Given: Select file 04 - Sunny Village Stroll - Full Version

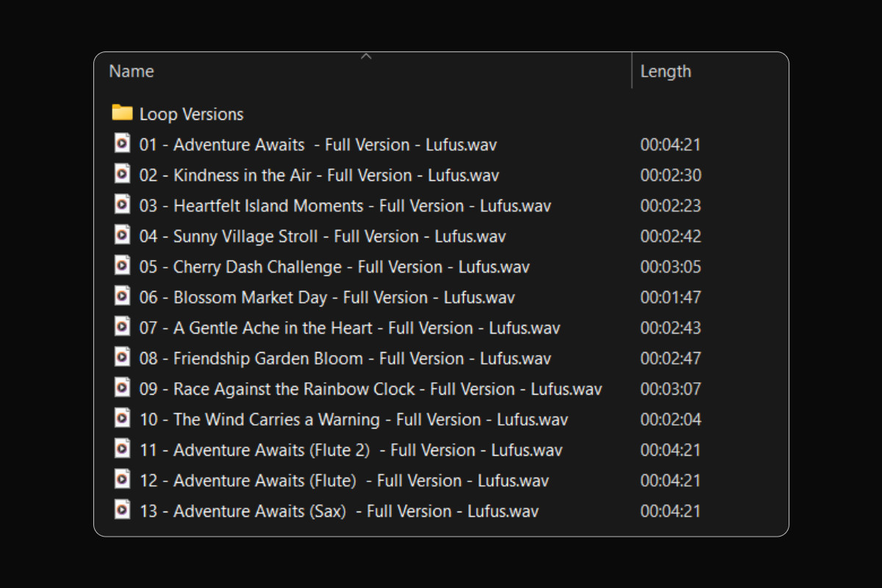Looking at the screenshot, I should tap(323, 236).
